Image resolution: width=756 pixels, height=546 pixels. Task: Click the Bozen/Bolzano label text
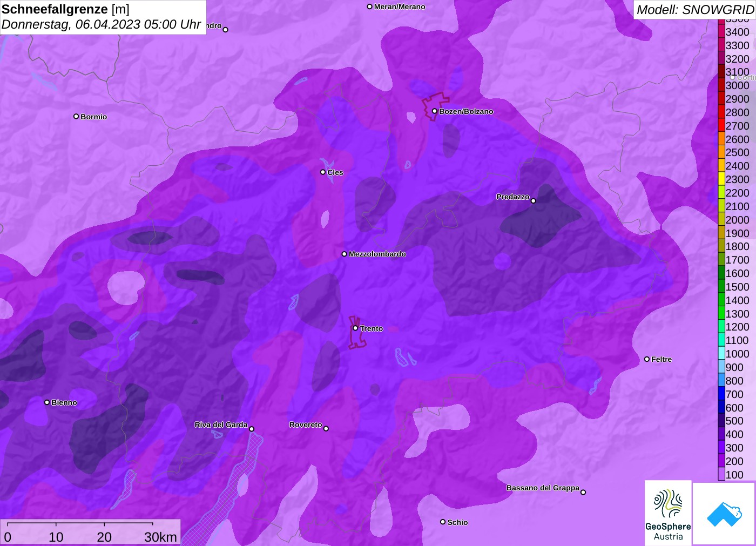click(x=466, y=111)
